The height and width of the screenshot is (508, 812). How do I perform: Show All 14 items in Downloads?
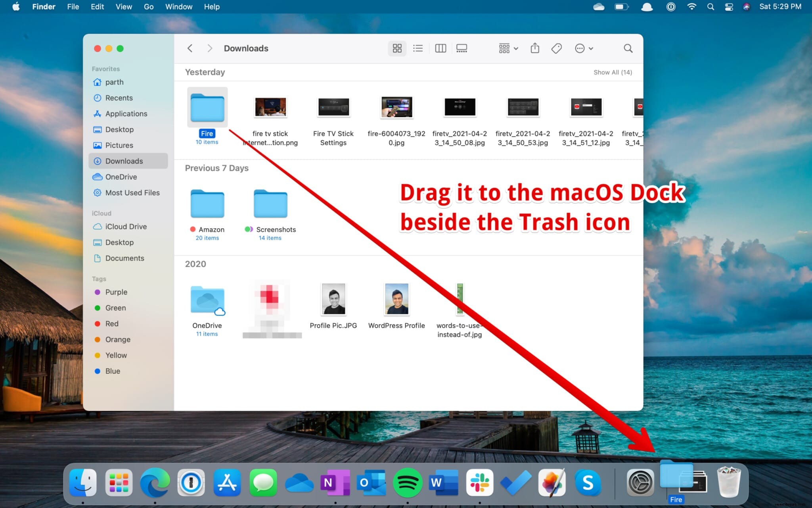613,72
